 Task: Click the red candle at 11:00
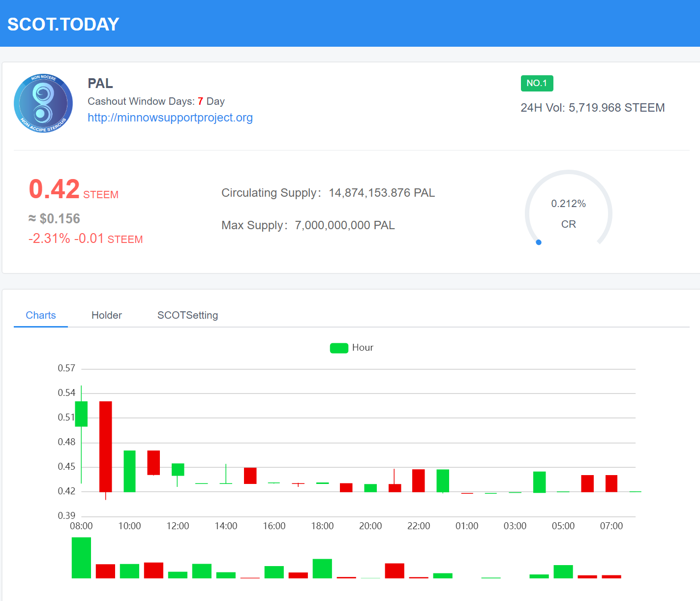[153, 463]
